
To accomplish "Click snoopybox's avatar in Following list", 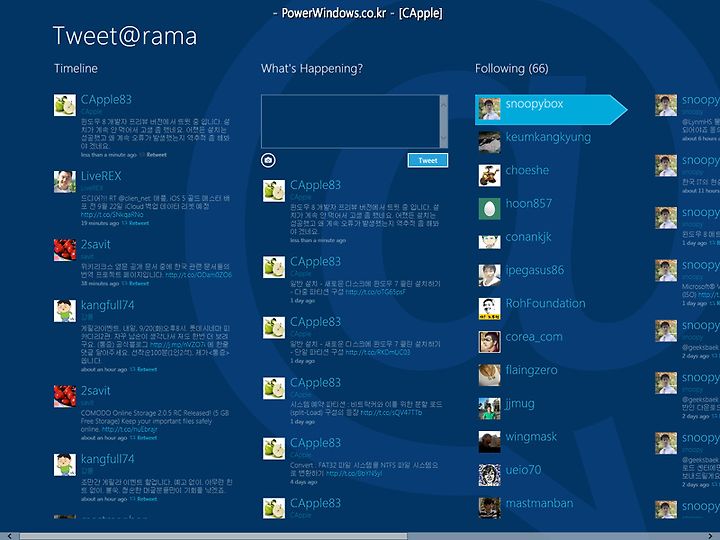I will pos(489,109).
